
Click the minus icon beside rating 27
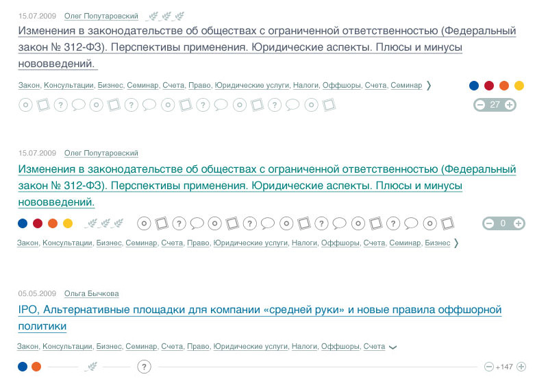[x=480, y=105]
